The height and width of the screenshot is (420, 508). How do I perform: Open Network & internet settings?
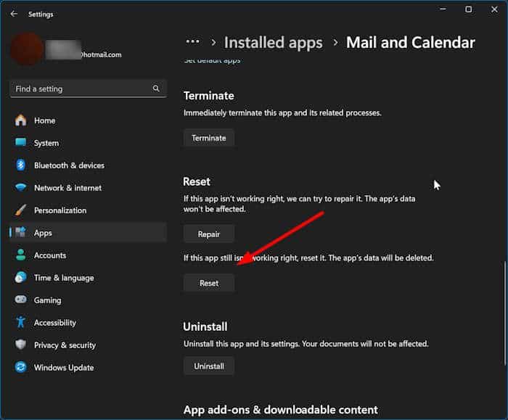point(88,187)
